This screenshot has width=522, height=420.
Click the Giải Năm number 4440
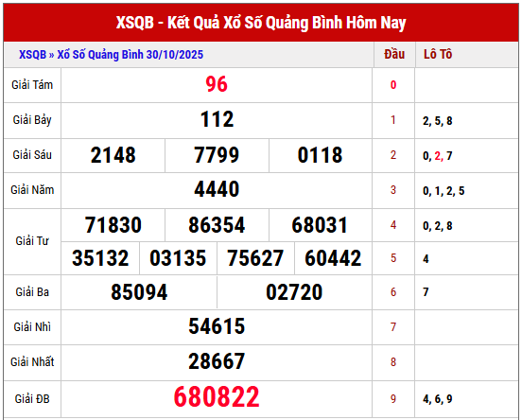pos(217,189)
